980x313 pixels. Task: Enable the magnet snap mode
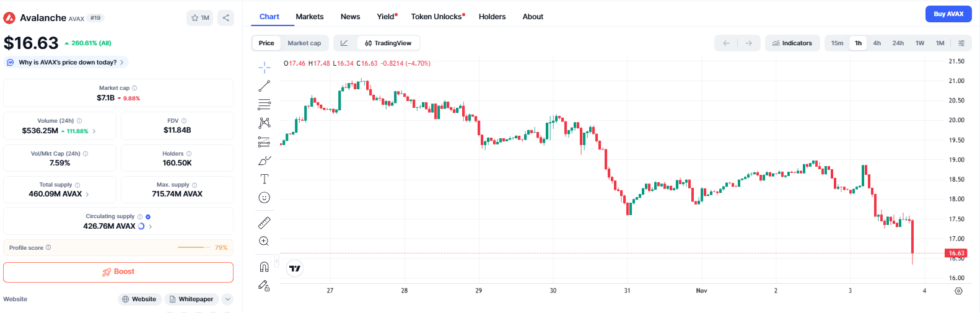[264, 267]
